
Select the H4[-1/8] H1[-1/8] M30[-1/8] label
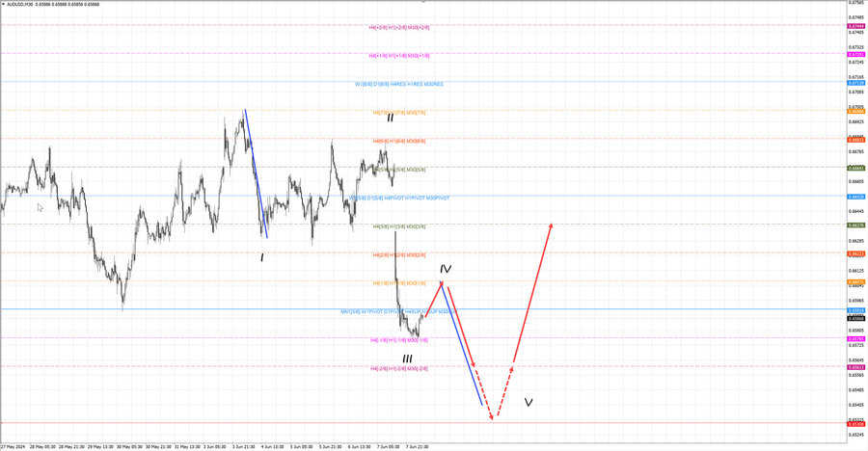(x=399, y=341)
